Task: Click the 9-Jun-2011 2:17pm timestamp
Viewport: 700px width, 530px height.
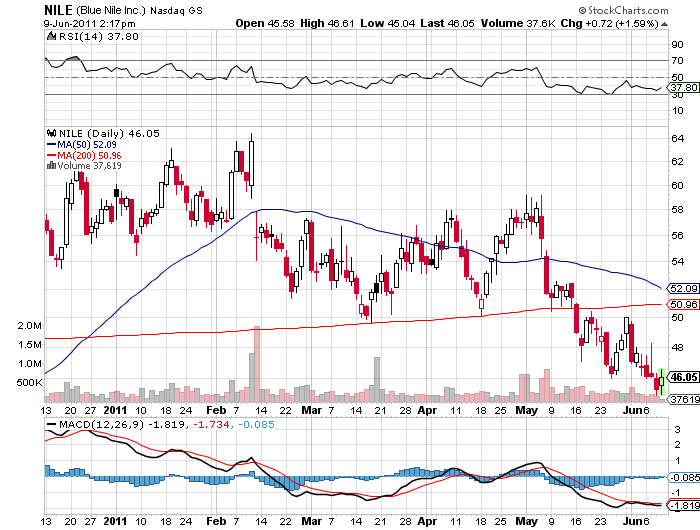Action: [x=89, y=23]
